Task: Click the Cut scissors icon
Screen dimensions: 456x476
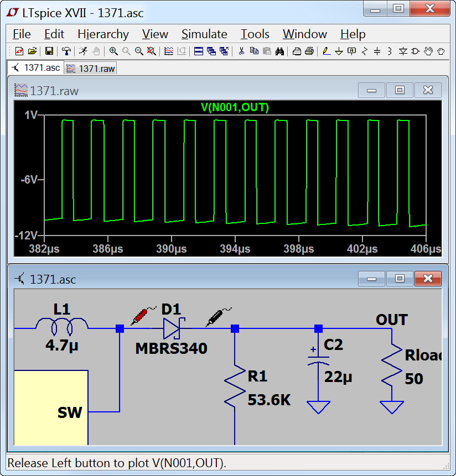Action: click(x=241, y=51)
